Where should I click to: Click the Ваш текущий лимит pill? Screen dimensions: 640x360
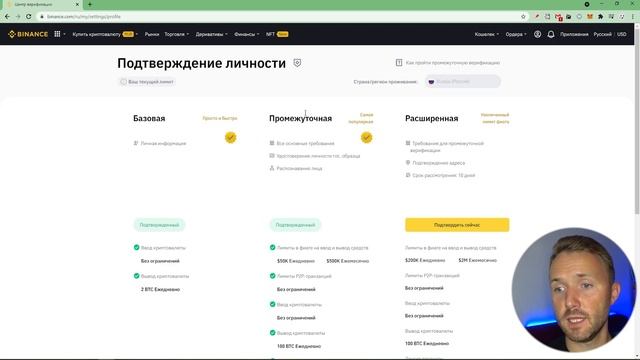[x=147, y=82]
